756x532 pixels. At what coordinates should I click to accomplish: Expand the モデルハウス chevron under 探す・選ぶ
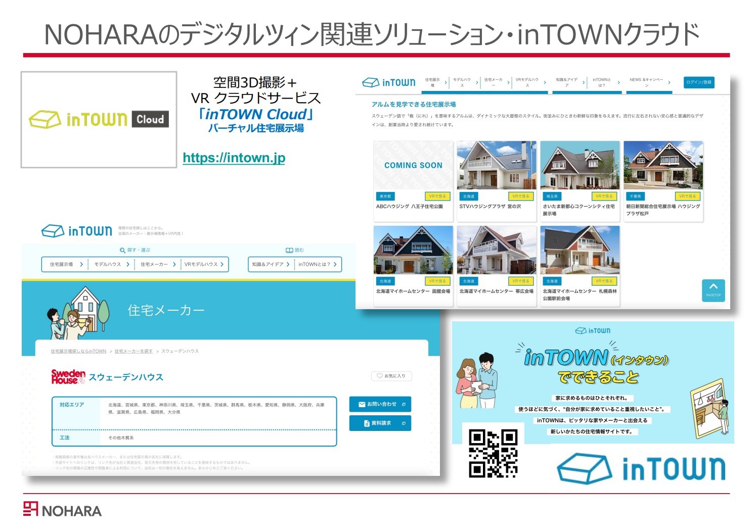(128, 264)
